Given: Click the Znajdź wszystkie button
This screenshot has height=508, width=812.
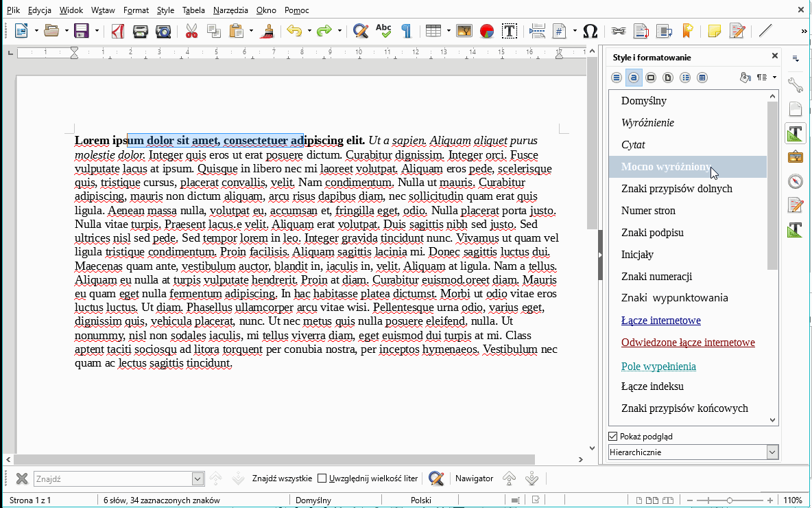Looking at the screenshot, I should point(282,478).
